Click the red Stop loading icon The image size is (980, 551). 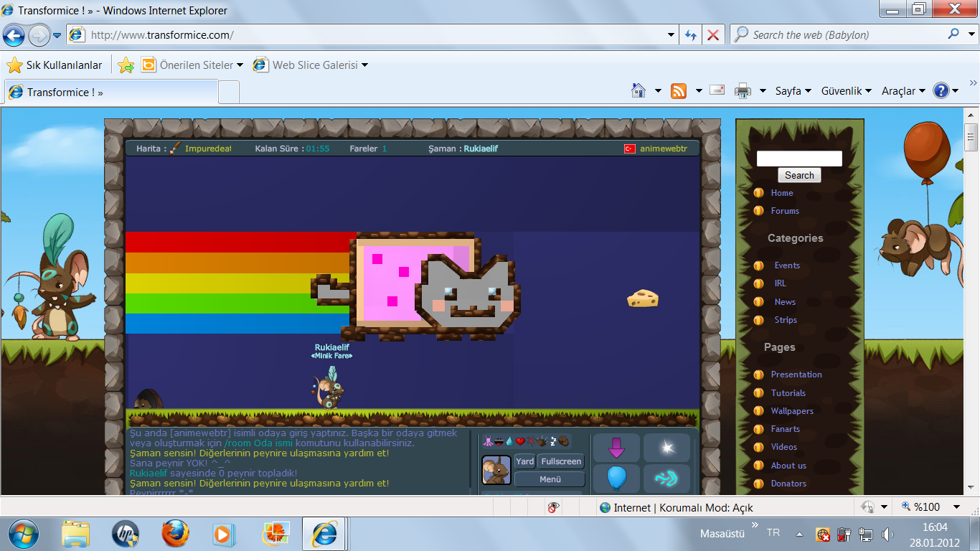click(x=712, y=34)
